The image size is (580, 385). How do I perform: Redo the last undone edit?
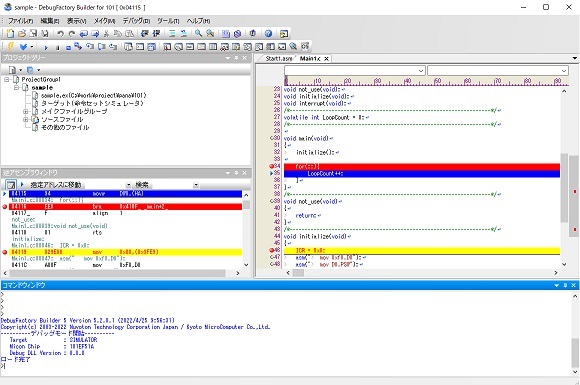(x=72, y=34)
